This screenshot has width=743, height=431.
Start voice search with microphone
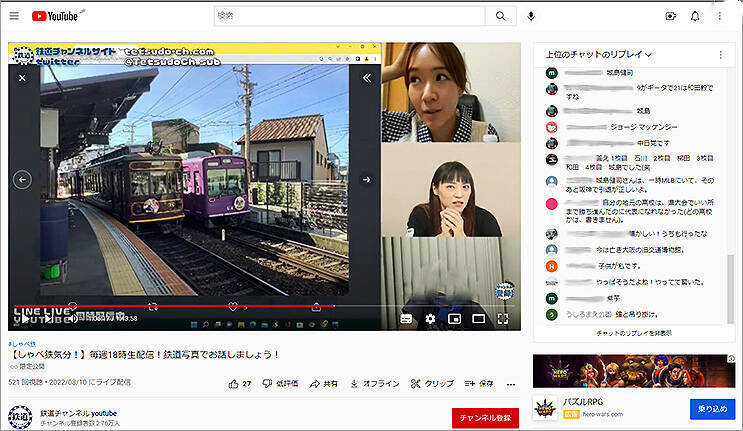[x=531, y=16]
